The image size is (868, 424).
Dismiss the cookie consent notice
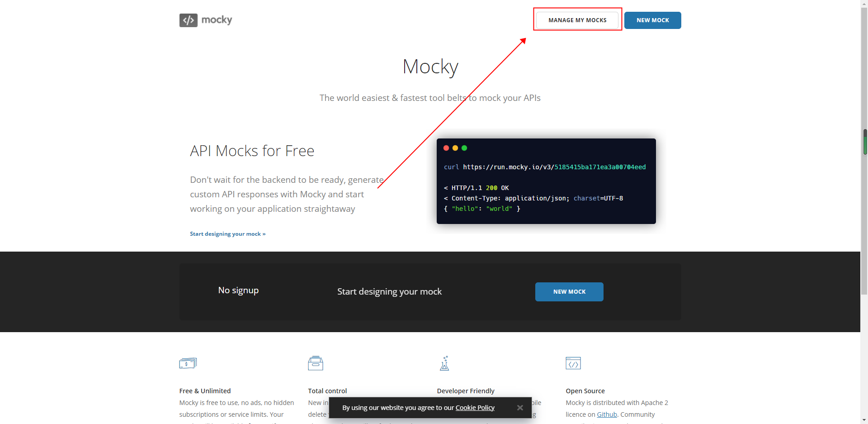519,407
